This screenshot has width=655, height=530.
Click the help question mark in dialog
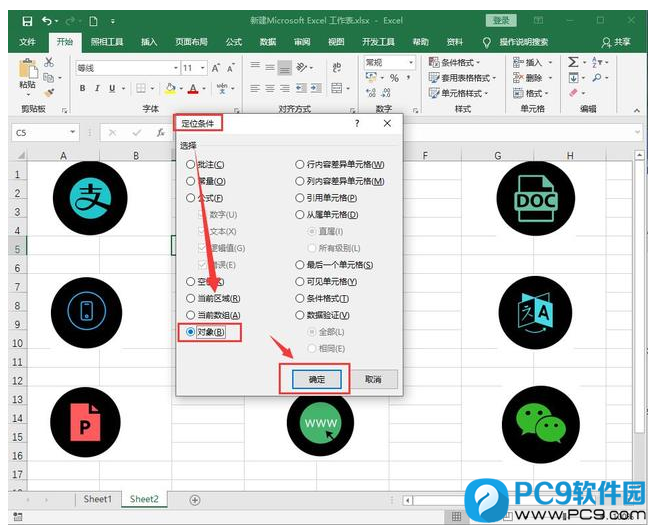[357, 123]
